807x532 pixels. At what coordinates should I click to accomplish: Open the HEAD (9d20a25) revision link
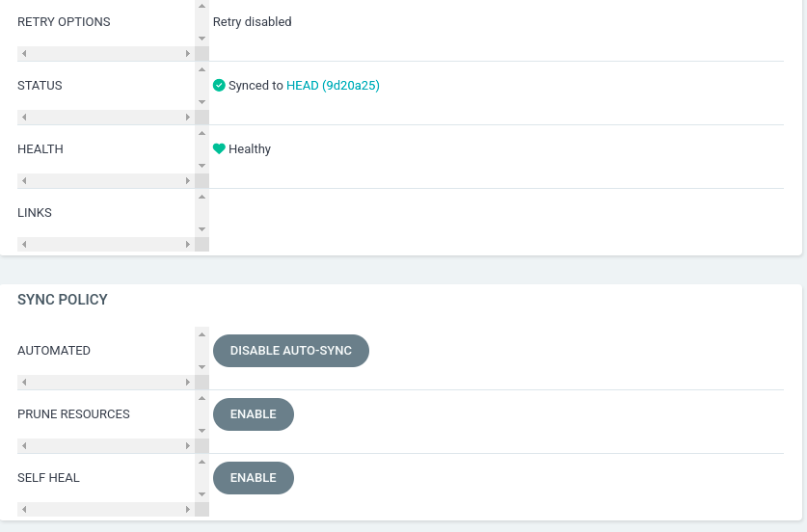[333, 86]
